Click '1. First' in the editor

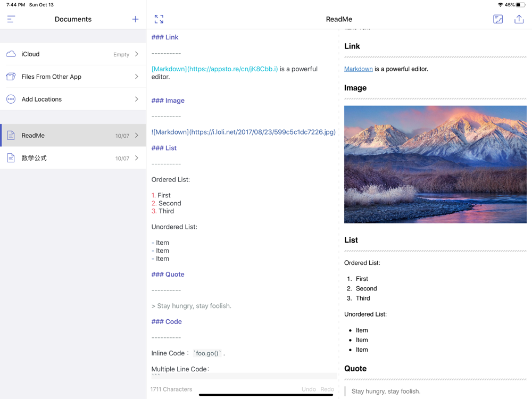pyautogui.click(x=161, y=195)
